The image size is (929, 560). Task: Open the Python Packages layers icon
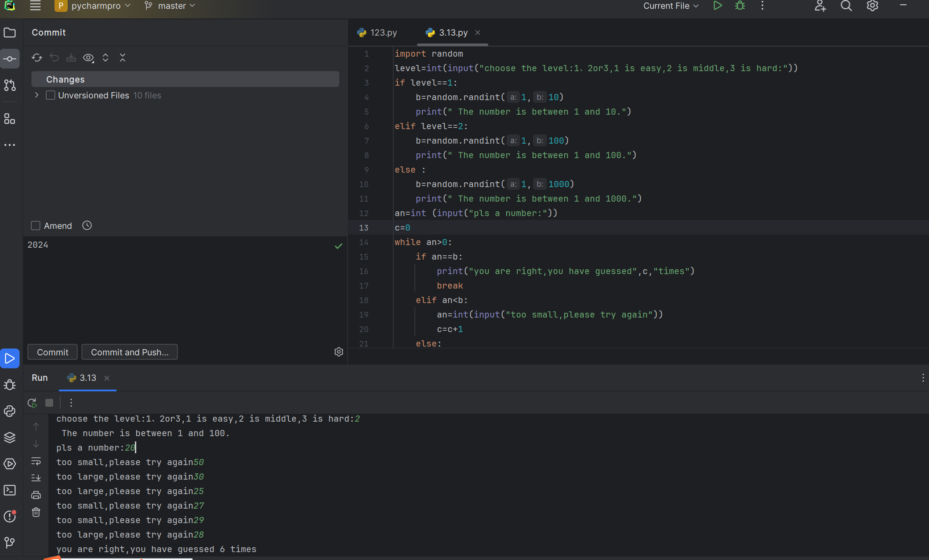click(x=10, y=437)
